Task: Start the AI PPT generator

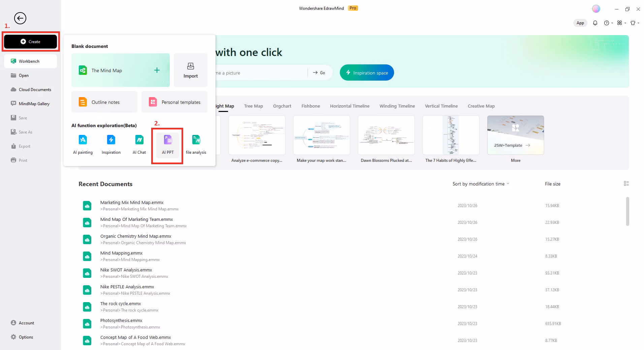Action: [168, 145]
